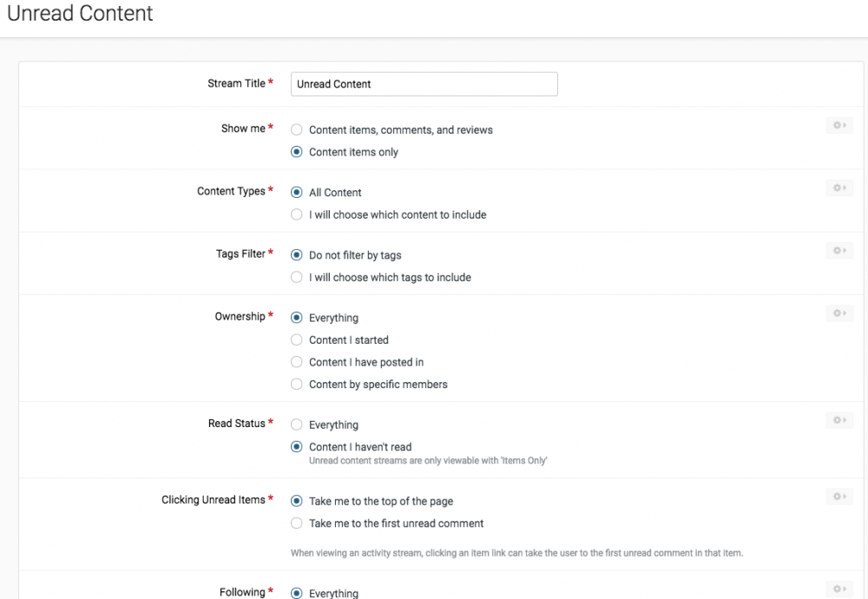Image resolution: width=868 pixels, height=599 pixels.
Task: Open gear settings for Clicking Unread Items row
Action: pos(839,496)
